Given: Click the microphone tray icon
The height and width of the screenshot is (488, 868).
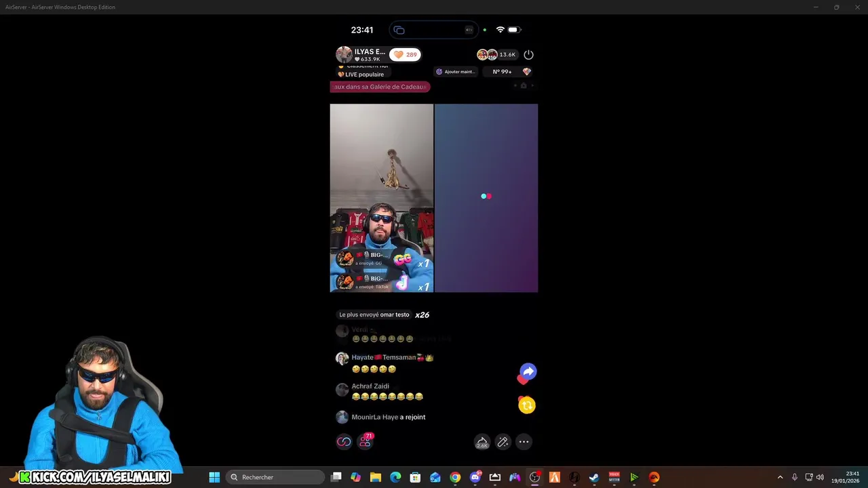Looking at the screenshot, I should click(794, 477).
